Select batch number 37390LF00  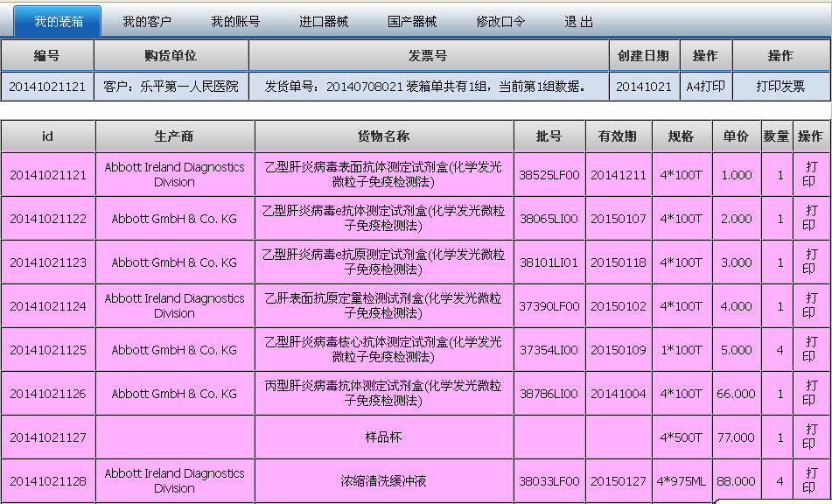click(549, 305)
